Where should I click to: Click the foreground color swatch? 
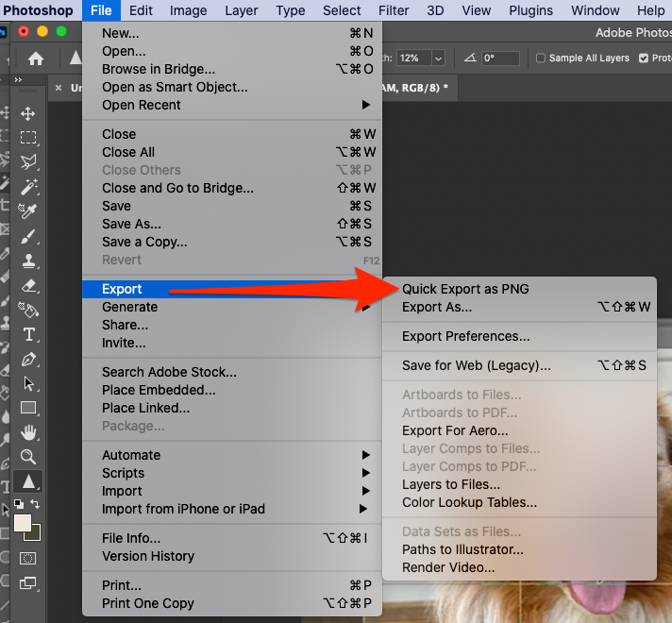23,523
